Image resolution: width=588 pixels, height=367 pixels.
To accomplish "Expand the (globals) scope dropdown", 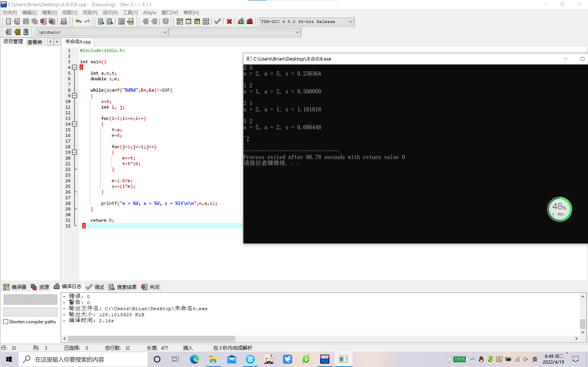I will [165, 32].
